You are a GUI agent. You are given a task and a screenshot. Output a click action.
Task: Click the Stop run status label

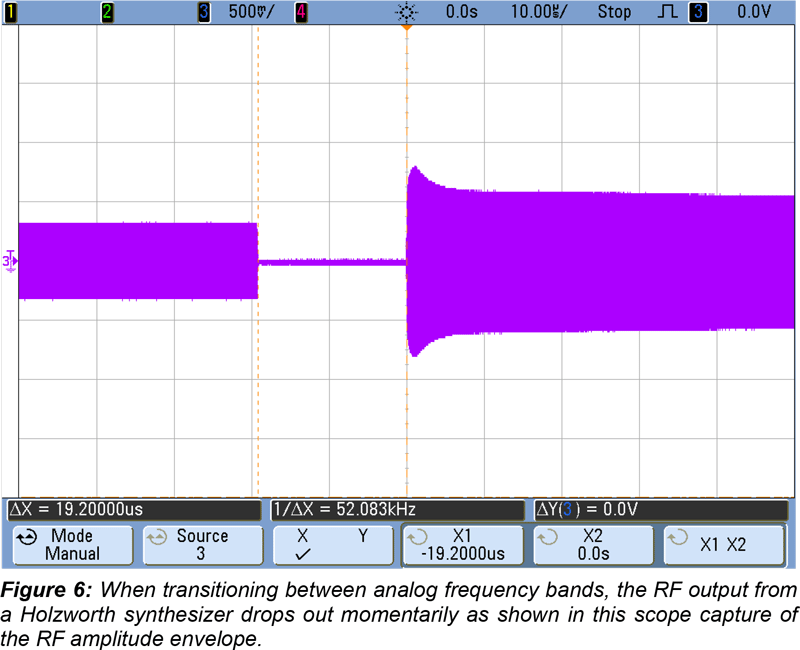615,12
